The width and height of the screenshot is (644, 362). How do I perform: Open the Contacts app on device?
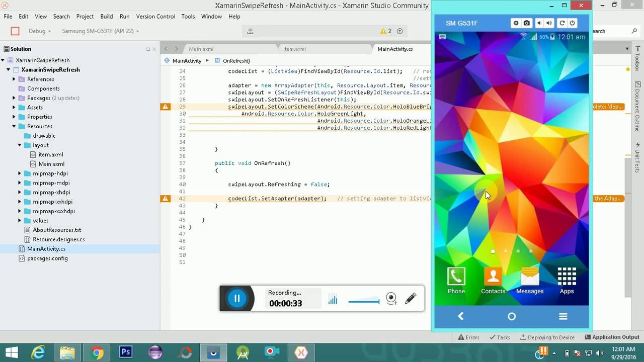493,281
